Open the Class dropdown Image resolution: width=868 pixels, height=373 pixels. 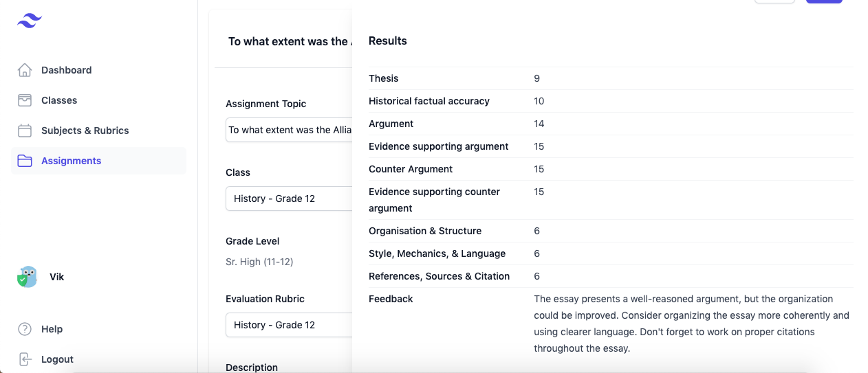pyautogui.click(x=289, y=199)
